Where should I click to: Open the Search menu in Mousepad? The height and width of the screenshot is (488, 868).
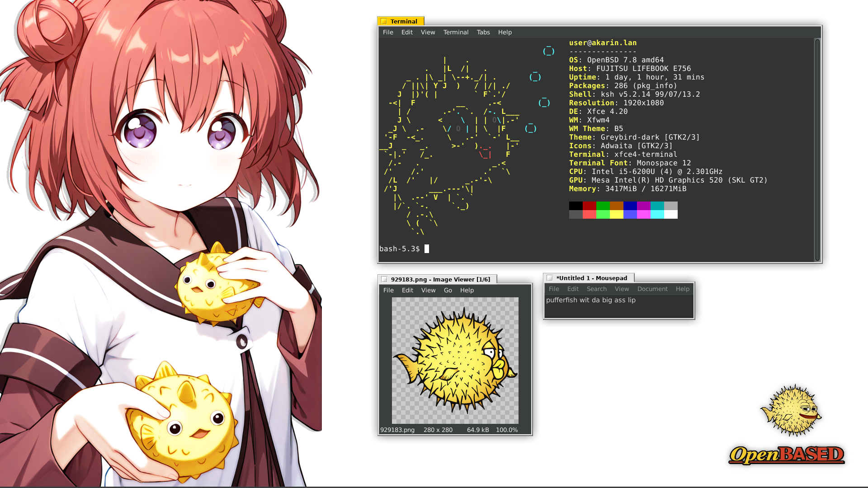(596, 289)
